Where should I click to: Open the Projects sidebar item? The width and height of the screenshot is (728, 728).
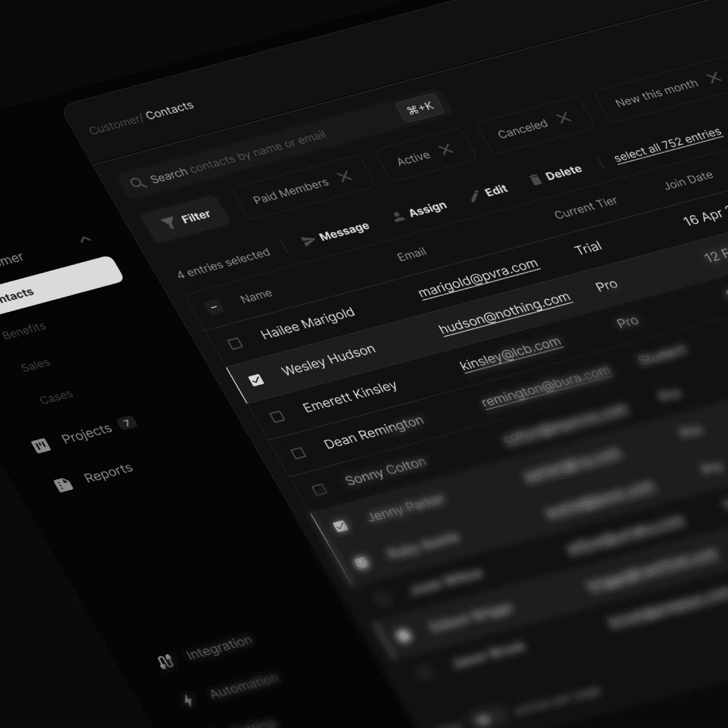tap(86, 433)
